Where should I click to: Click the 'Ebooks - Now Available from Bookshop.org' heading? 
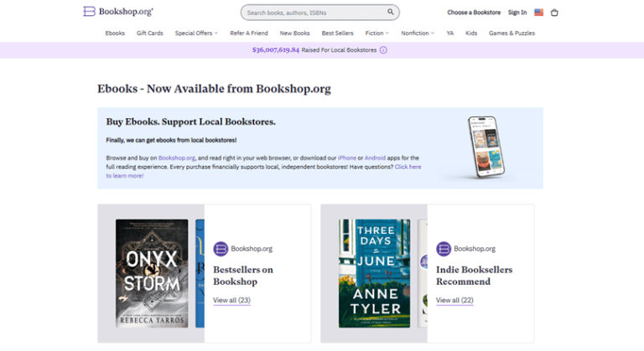coord(214,89)
